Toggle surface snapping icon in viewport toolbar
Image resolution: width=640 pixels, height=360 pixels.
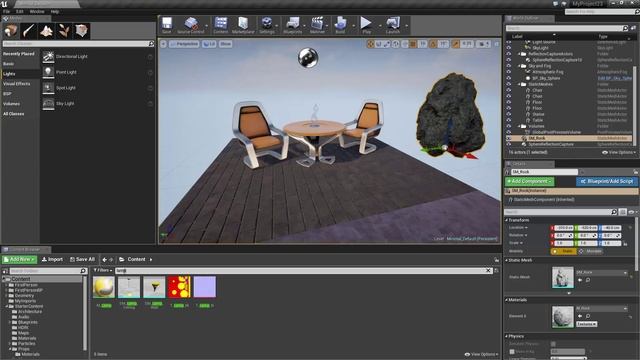coord(404,44)
